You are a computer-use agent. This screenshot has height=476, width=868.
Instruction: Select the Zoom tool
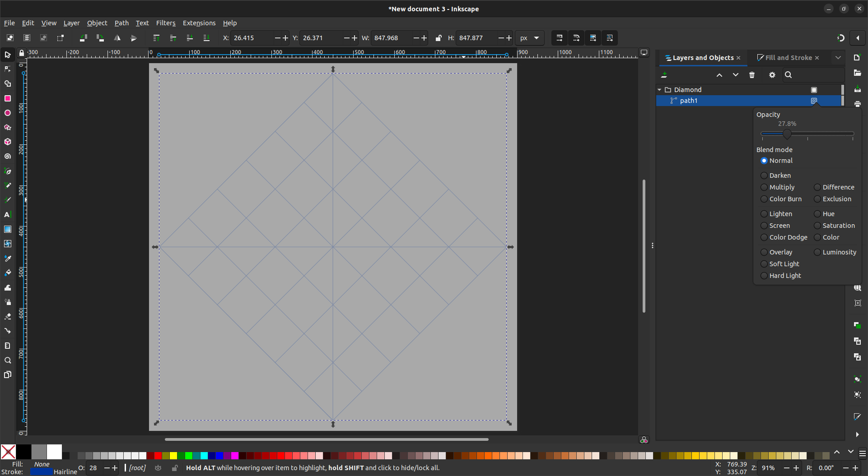[x=8, y=360]
